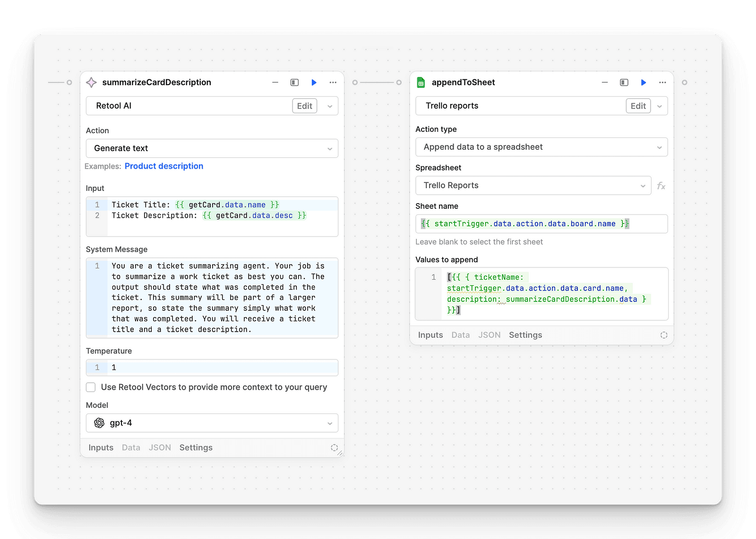The width and height of the screenshot is (756, 539).
Task: Open the Product description example link
Action: tap(164, 166)
